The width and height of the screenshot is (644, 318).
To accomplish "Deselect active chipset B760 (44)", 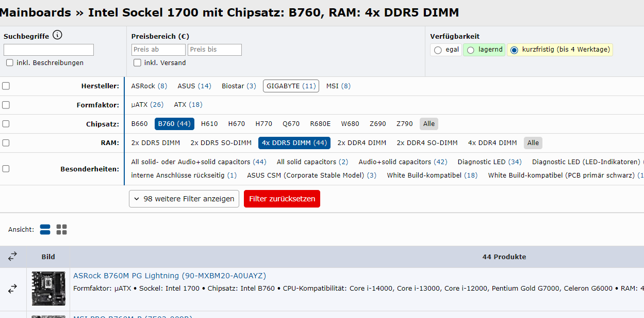I will (x=174, y=124).
